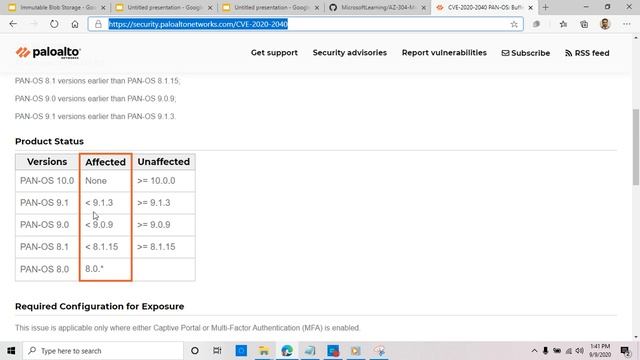Close the Immutable Blob Storage tab

[103, 7]
